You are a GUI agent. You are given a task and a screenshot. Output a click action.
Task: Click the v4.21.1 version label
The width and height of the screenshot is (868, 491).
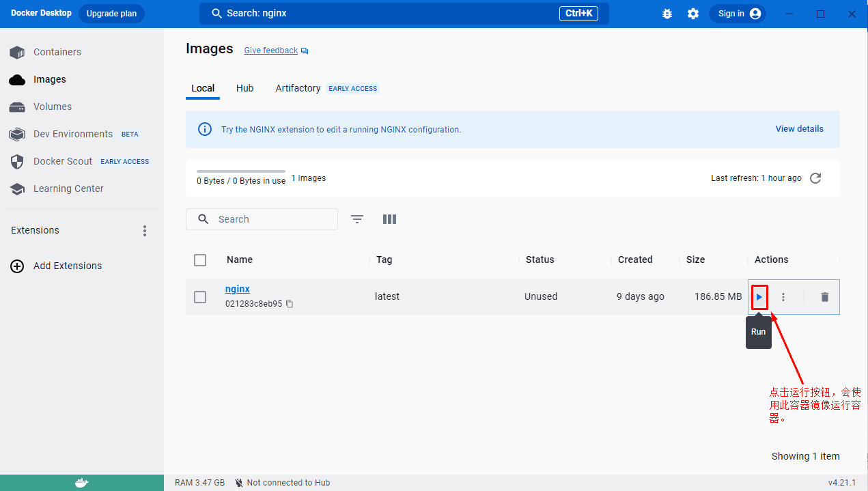(842, 483)
